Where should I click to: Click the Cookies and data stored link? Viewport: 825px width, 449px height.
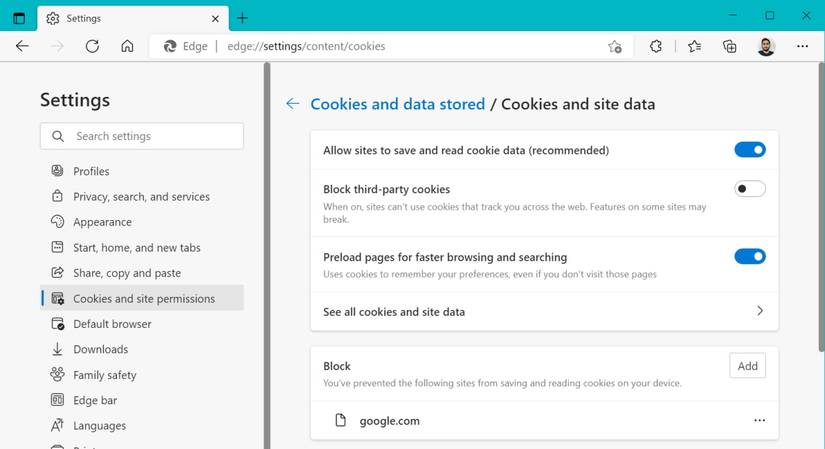(397, 104)
